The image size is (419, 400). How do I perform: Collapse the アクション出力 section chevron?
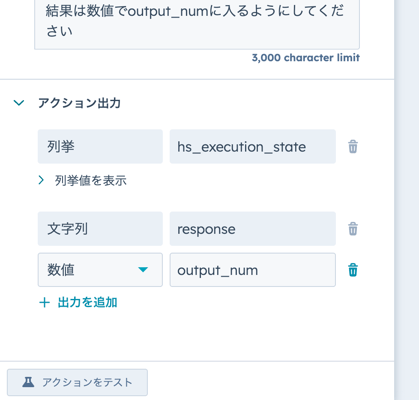click(19, 103)
